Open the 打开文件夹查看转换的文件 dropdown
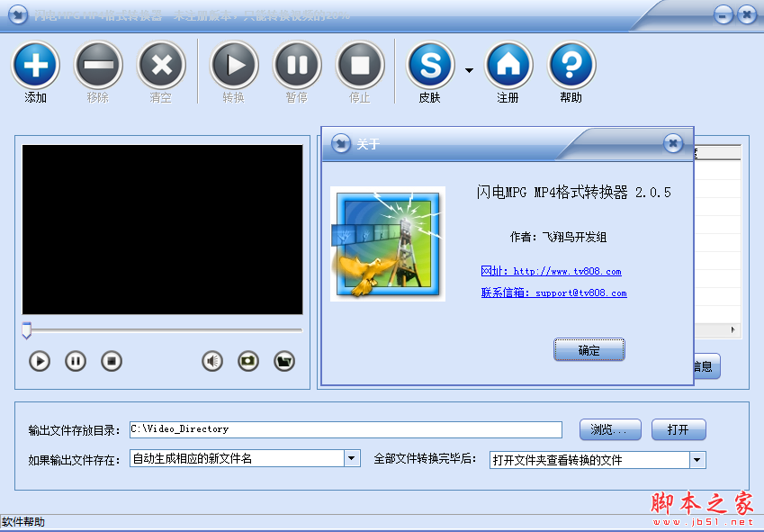This screenshot has height=532, width=764. 696,458
